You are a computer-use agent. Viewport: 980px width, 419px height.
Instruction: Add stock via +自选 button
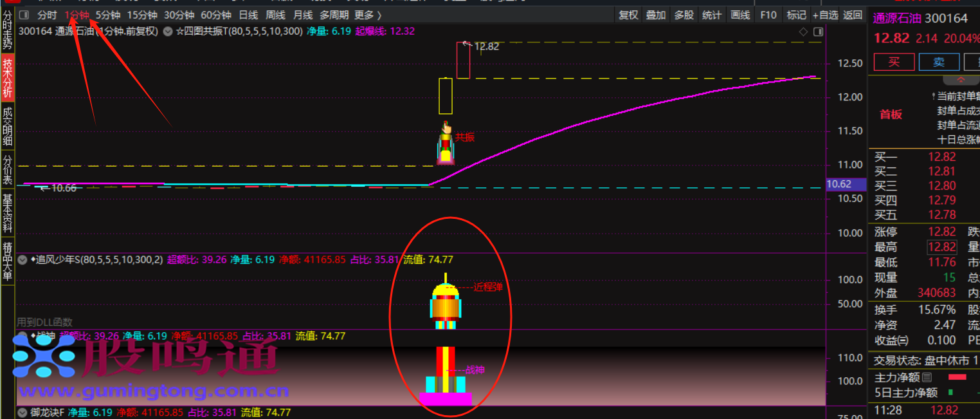click(x=825, y=15)
